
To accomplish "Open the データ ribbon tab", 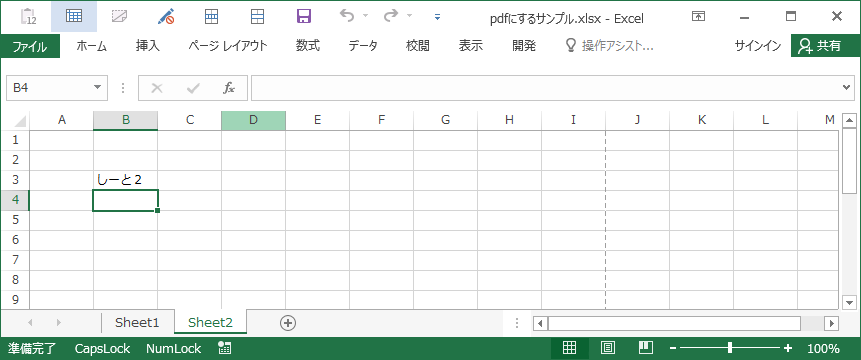I will 363,46.
